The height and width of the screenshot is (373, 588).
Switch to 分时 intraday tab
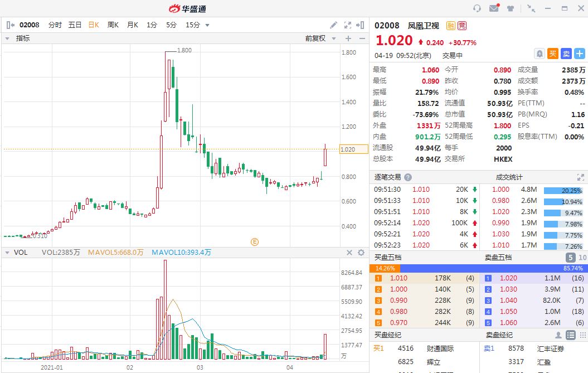55,25
